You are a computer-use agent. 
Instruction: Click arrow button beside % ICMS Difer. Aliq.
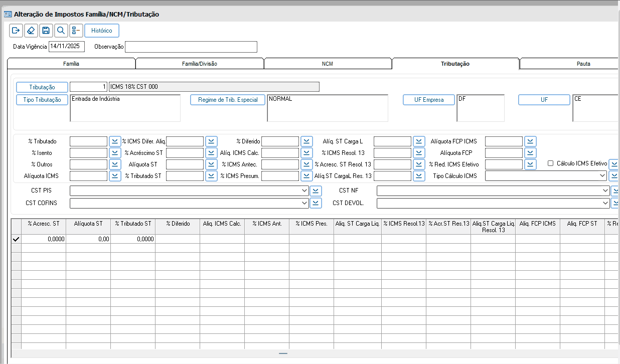point(211,141)
